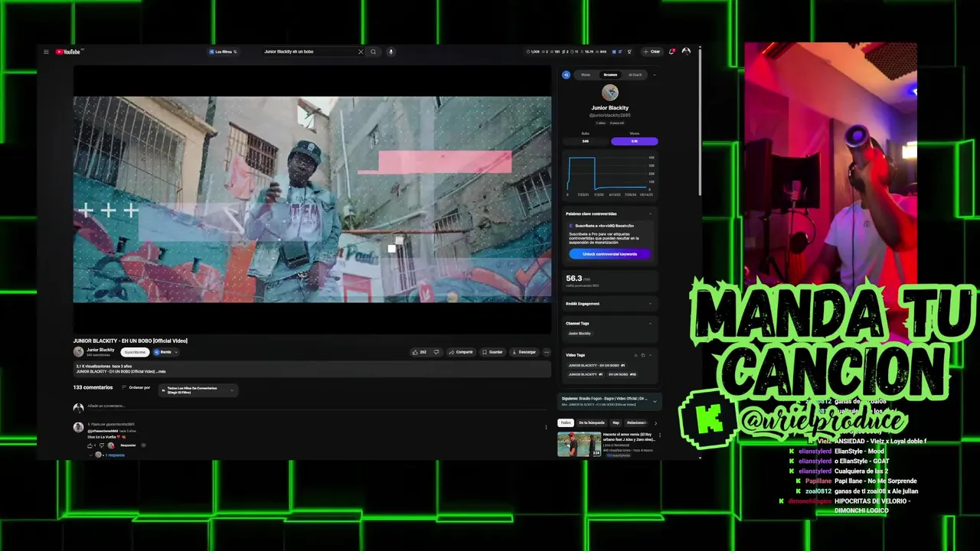
Task: Click the 'Junior Blackity' channel tag chip
Action: [x=580, y=334]
